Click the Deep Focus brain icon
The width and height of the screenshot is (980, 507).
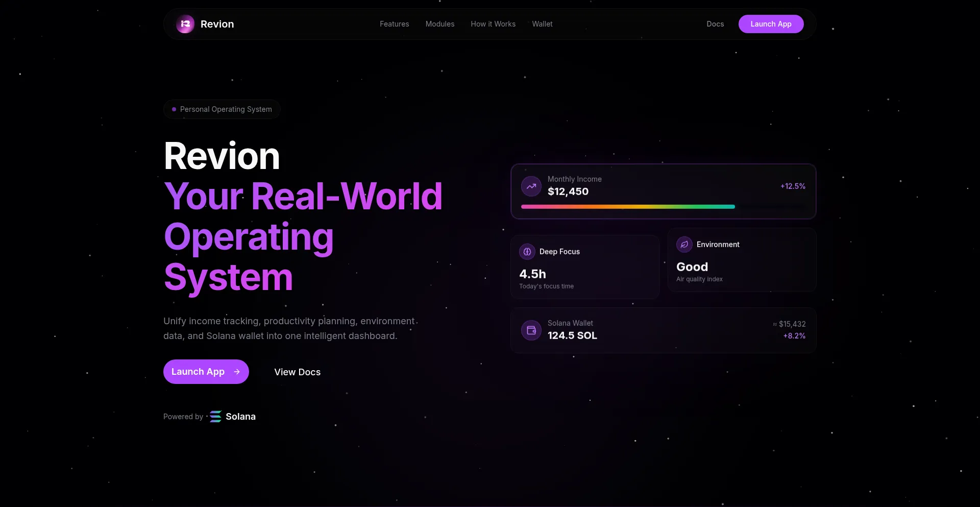pyautogui.click(x=527, y=252)
